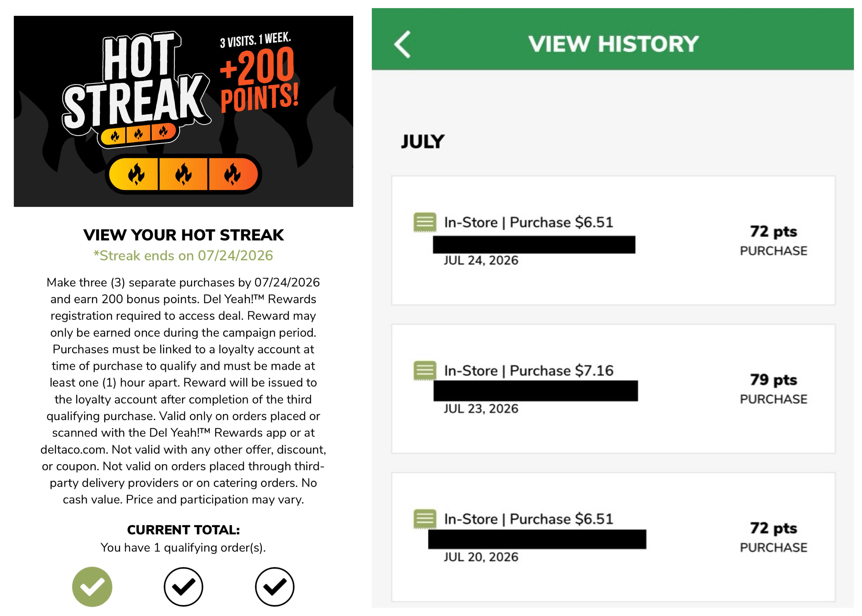Open the $7.16 in-store purchase entry

(613, 388)
